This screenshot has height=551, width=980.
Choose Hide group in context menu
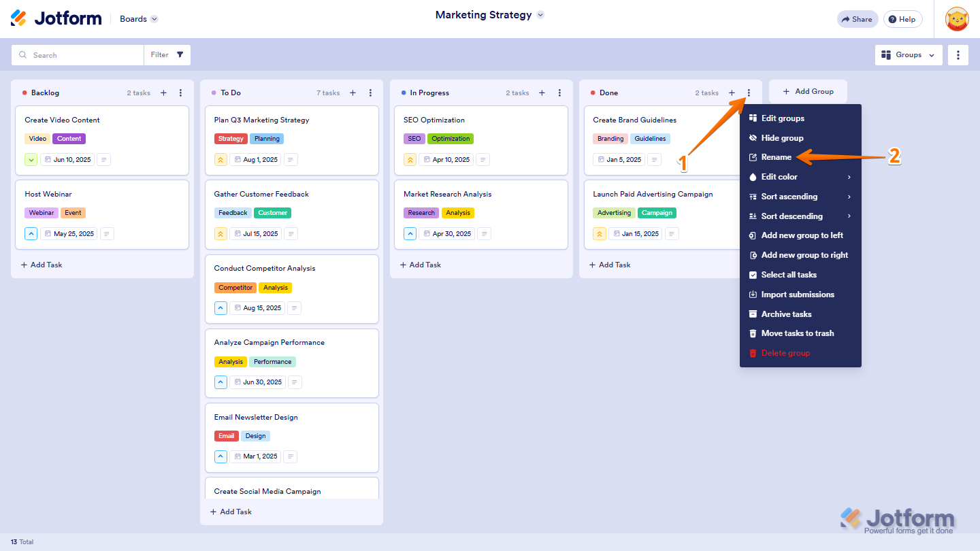click(x=800, y=138)
